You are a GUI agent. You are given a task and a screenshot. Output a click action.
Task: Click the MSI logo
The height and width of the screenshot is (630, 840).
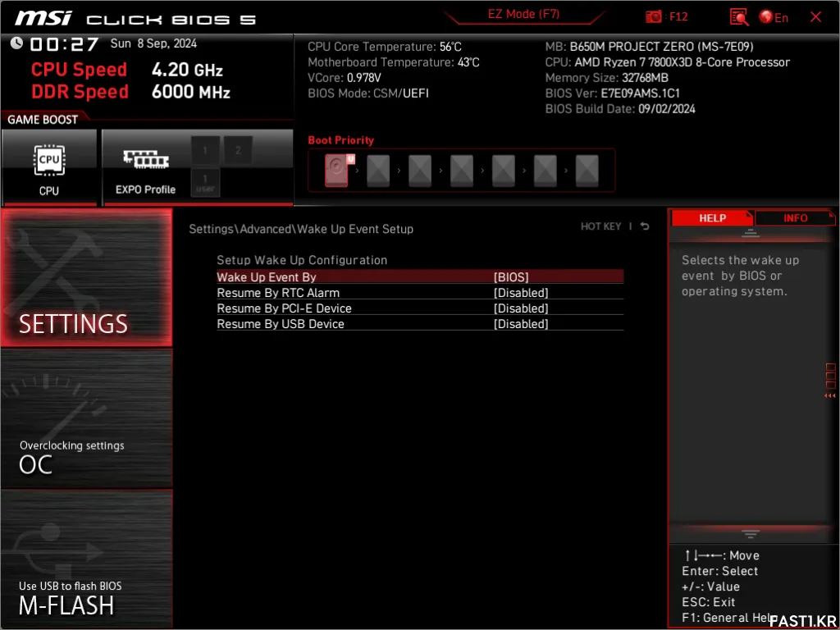(43, 19)
